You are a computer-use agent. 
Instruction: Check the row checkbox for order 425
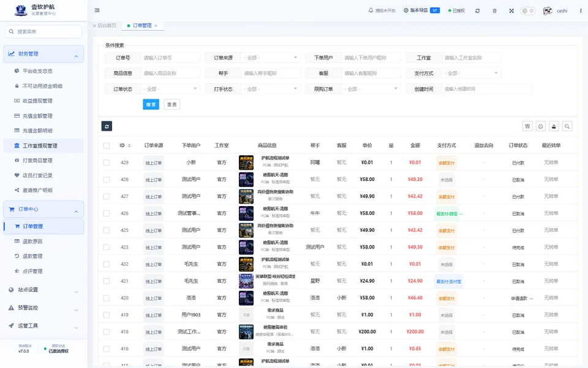click(x=107, y=230)
